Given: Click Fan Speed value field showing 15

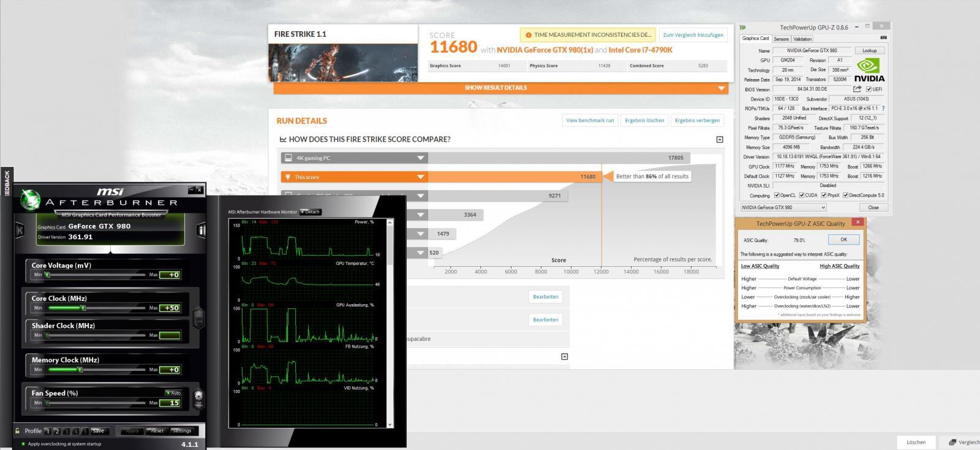Looking at the screenshot, I should click(170, 403).
